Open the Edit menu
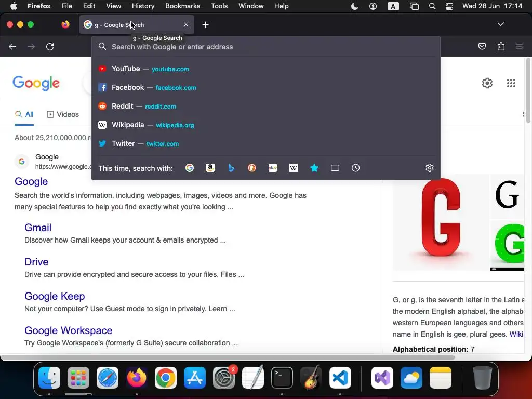This screenshot has height=399, width=532. click(89, 6)
